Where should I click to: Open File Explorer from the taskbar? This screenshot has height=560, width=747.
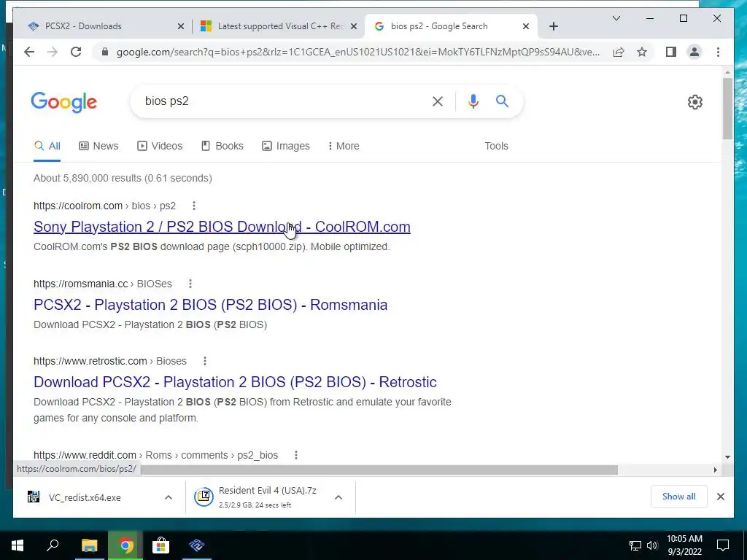[x=89, y=545]
